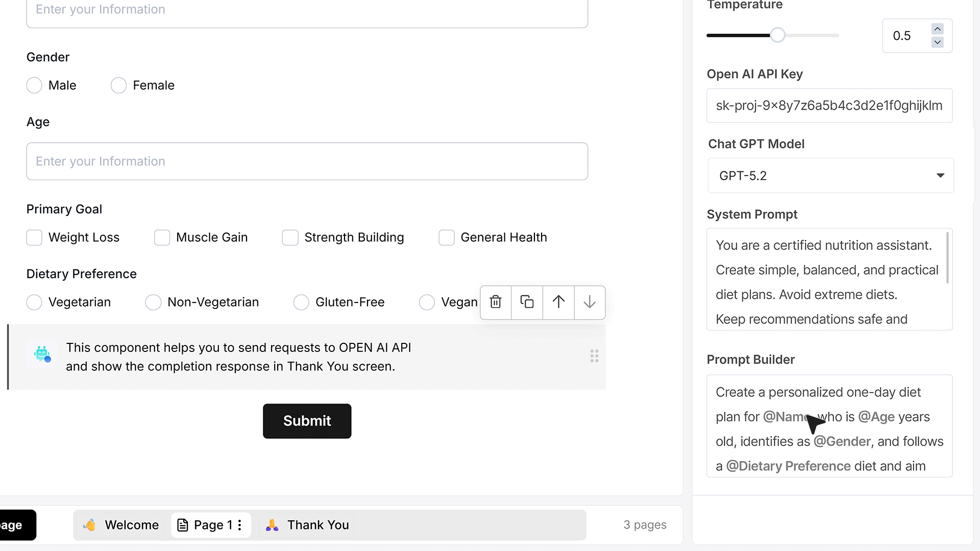The height and width of the screenshot is (551, 980).
Task: Click the OpenAI robot component icon
Action: (42, 354)
